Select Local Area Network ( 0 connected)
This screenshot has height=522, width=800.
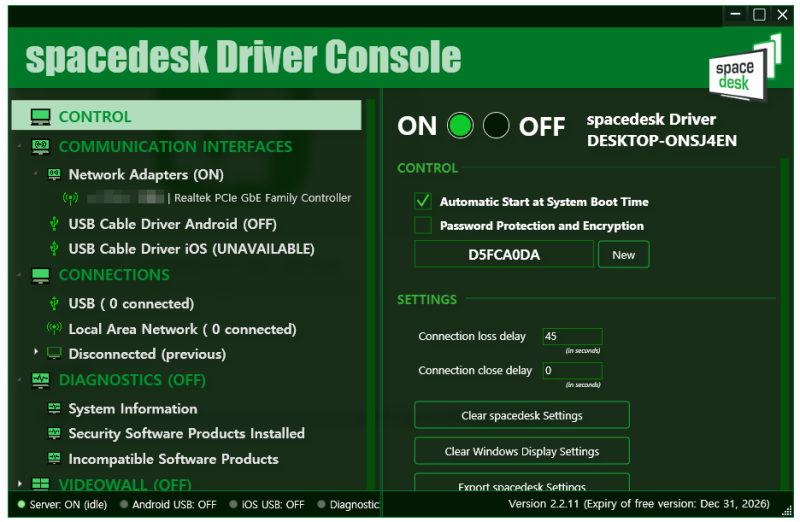coord(182,329)
